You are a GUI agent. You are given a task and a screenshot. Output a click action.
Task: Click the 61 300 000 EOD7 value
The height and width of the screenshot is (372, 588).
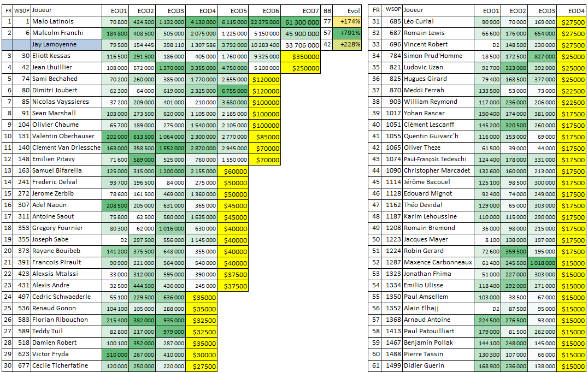301,22
